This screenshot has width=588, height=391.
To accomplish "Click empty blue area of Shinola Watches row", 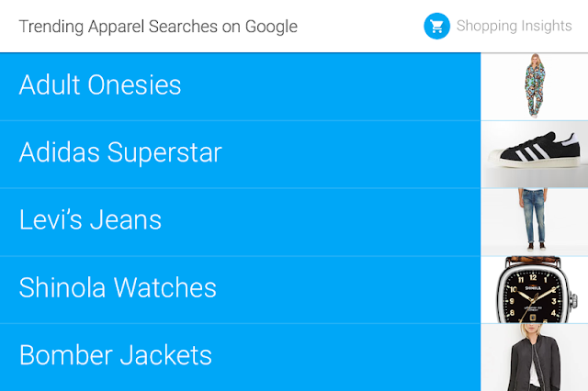I will click(x=367, y=288).
